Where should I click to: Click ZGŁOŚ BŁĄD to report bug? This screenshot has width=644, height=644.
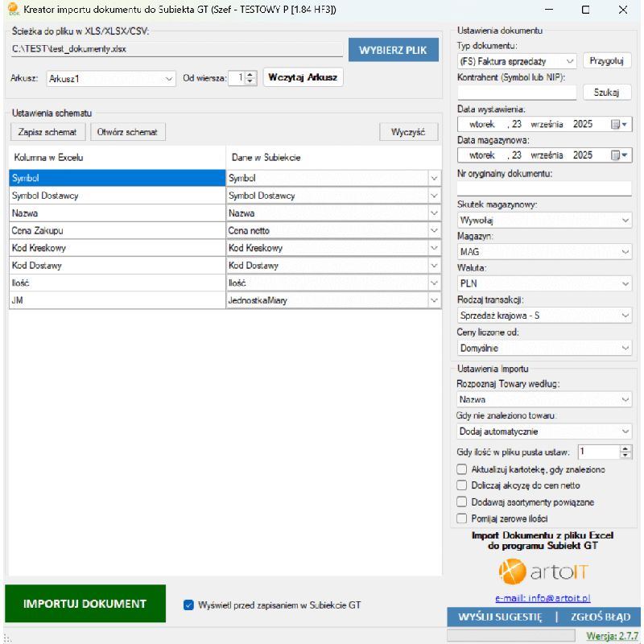(x=600, y=617)
